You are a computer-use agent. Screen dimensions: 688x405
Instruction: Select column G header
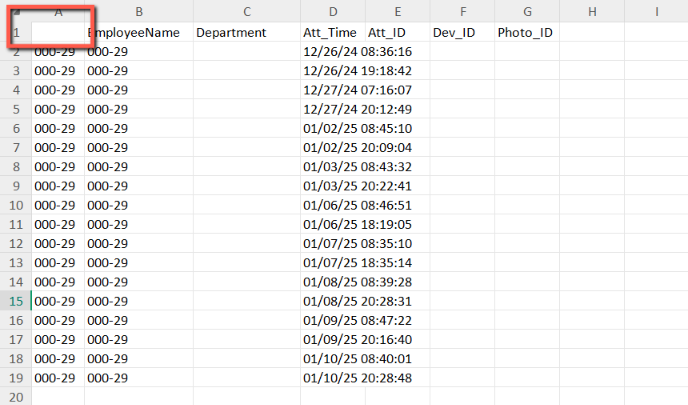527,11
